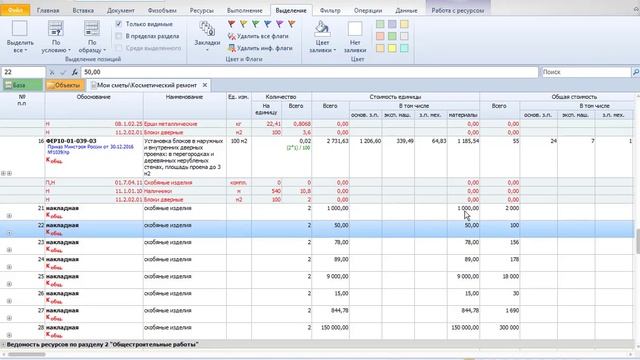Open the green 'База' tab button
Image resolution: width=640 pixels, height=360 pixels.
23,85
